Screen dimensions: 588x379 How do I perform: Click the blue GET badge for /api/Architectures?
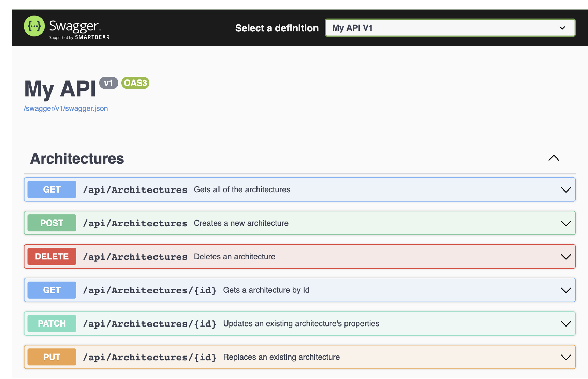click(52, 189)
